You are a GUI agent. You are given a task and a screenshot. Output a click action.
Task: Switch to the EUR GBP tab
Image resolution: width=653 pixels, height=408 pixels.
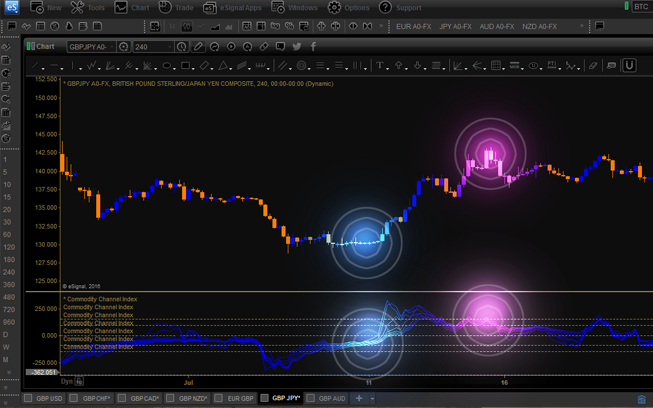[x=235, y=398]
